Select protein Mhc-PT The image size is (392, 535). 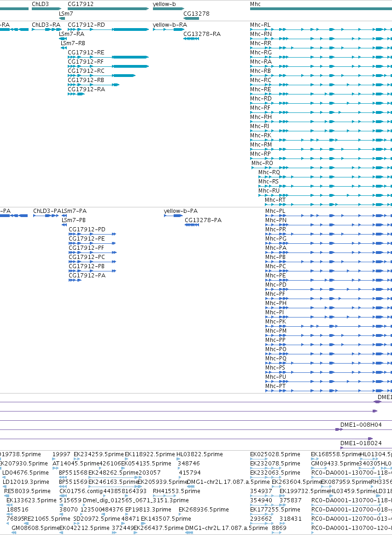(x=275, y=386)
